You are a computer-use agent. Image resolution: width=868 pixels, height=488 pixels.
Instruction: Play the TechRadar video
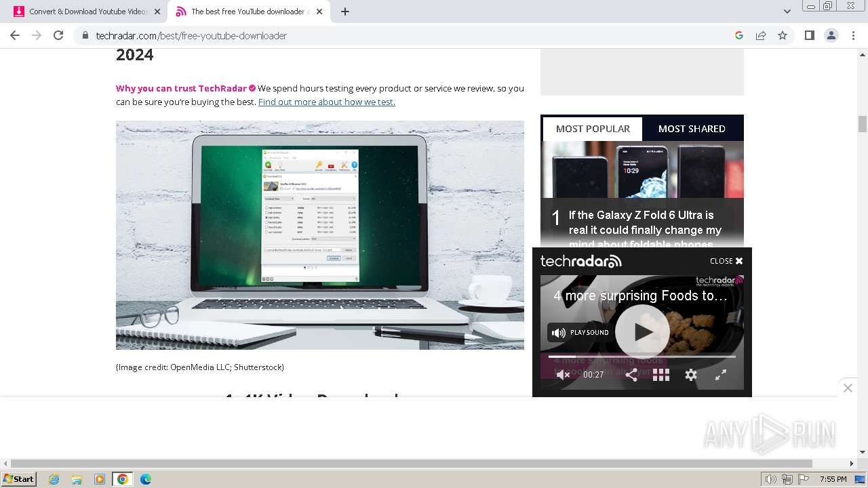pos(642,331)
